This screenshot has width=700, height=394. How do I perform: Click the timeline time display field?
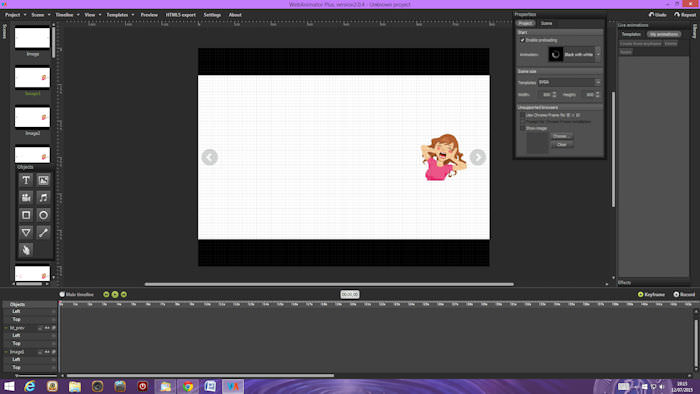[350, 294]
